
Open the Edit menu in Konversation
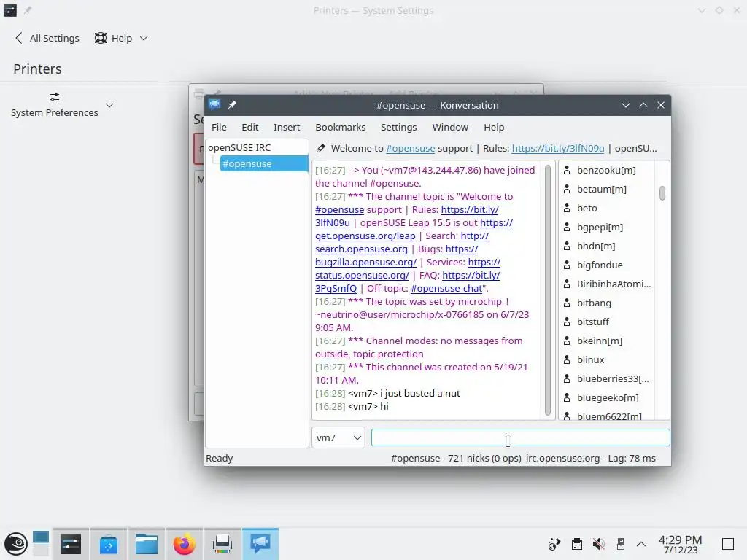249,127
